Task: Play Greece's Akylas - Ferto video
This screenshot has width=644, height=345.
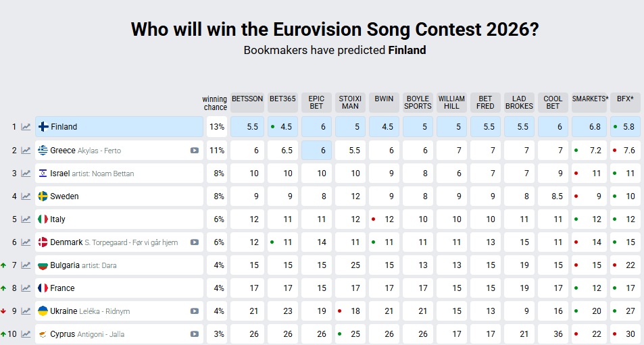Action: [x=195, y=151]
